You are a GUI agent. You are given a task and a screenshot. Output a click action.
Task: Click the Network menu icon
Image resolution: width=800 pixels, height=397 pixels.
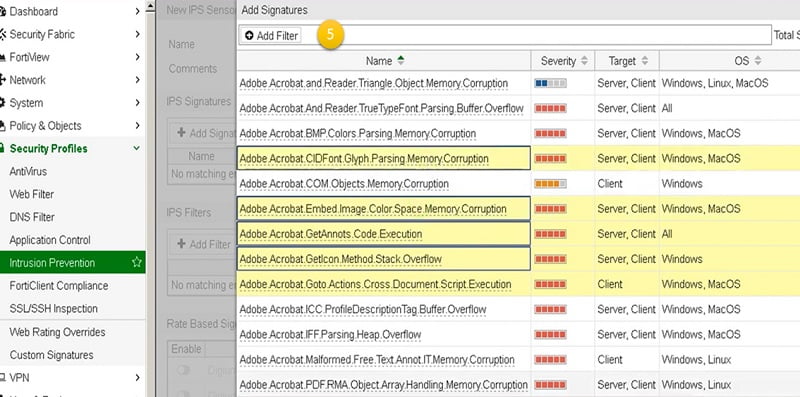[x=3, y=80]
